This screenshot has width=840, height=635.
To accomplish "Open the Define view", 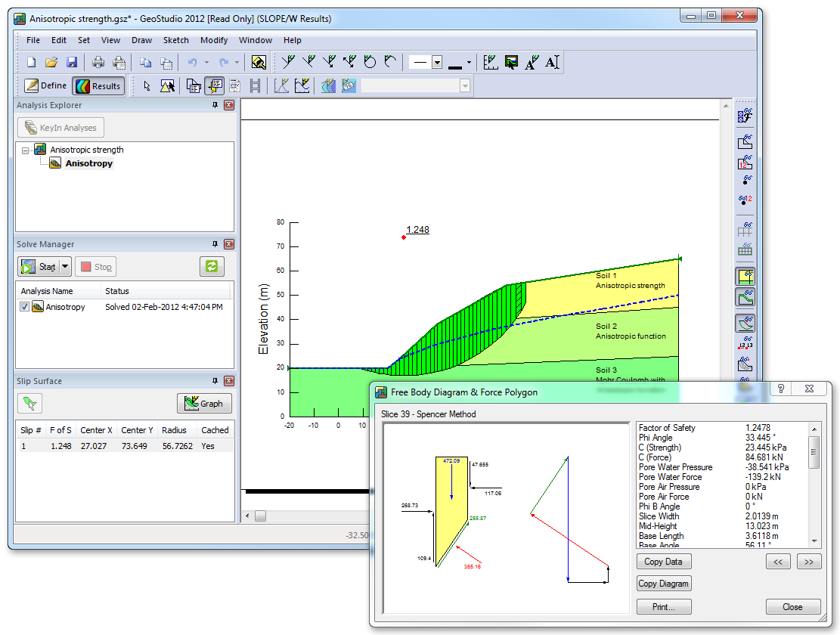I will point(45,85).
